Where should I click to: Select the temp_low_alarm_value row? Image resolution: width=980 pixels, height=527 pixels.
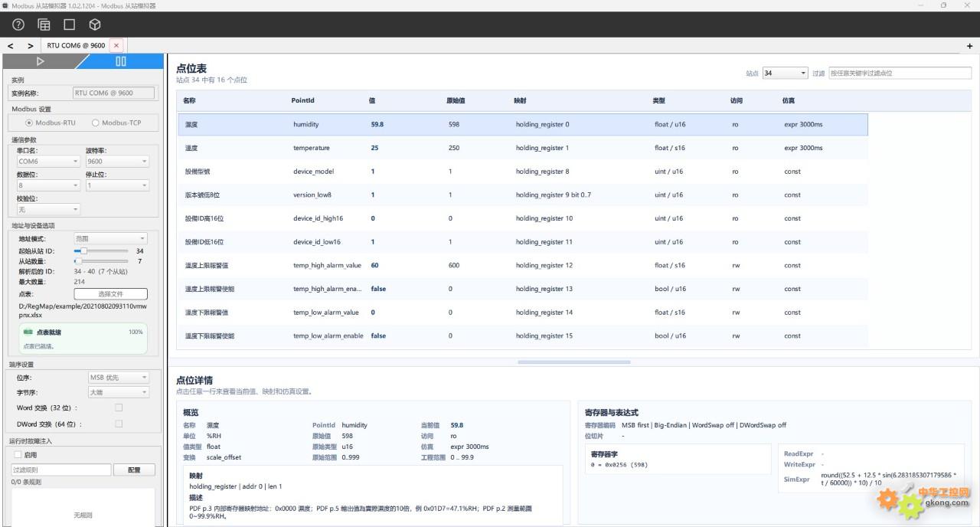(523, 313)
